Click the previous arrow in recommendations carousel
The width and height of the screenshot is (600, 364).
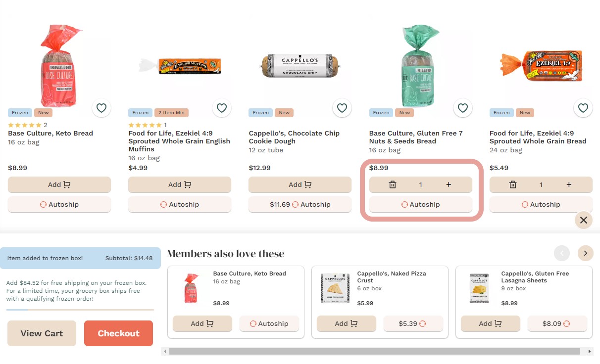click(561, 253)
